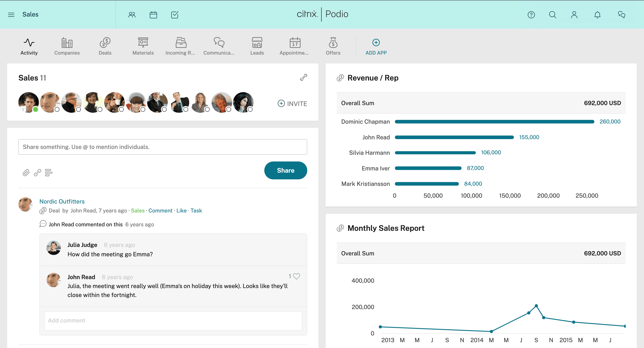The image size is (644, 348).
Task: Click the Sales workspace menu item
Action: point(30,15)
